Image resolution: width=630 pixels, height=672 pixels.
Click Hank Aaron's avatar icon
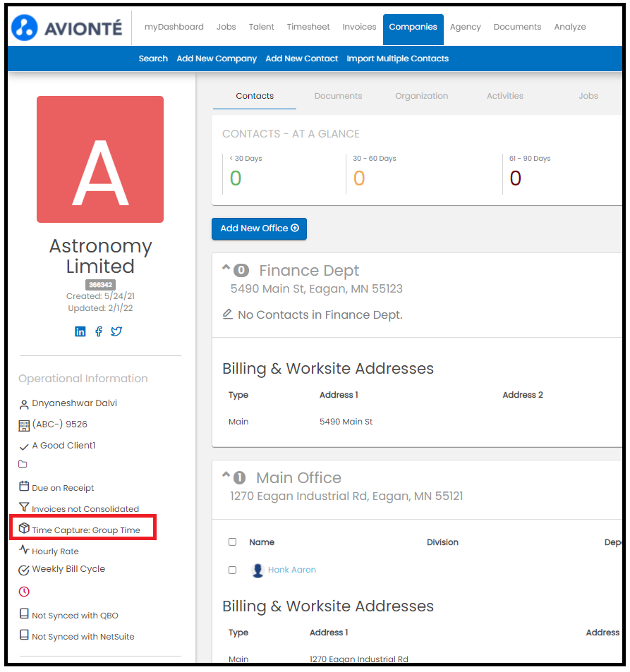point(258,570)
